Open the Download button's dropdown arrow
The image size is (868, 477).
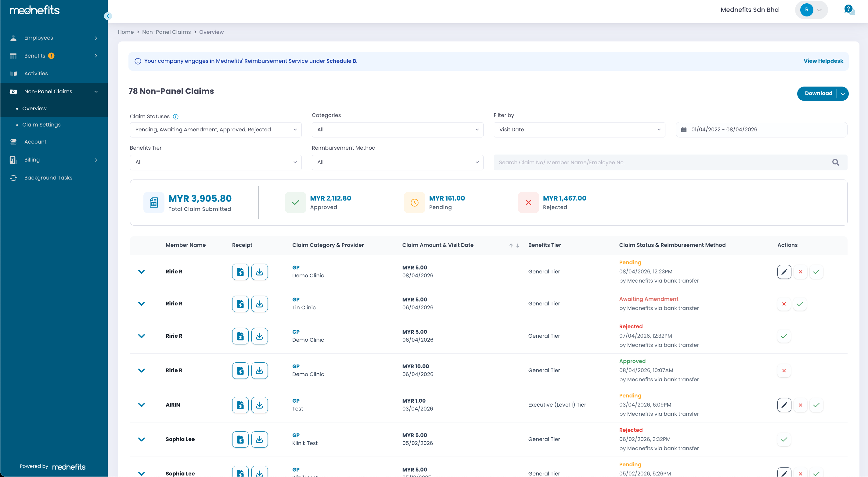(842, 94)
